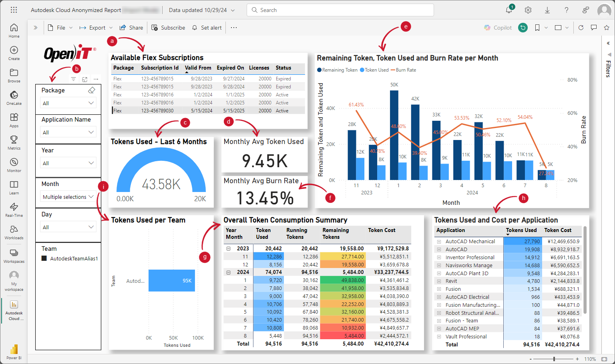Screen dimensions: 615x364
Task: Clear Package slicer with eraser icon
Action: pos(92,90)
